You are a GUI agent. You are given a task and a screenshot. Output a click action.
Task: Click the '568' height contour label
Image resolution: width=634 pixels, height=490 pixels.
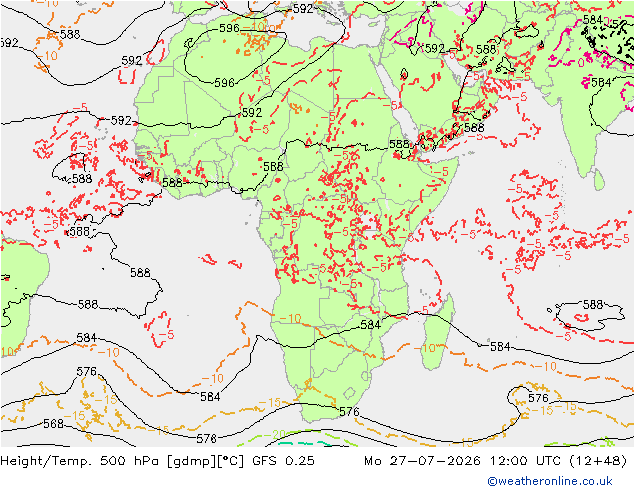pyautogui.click(x=53, y=423)
